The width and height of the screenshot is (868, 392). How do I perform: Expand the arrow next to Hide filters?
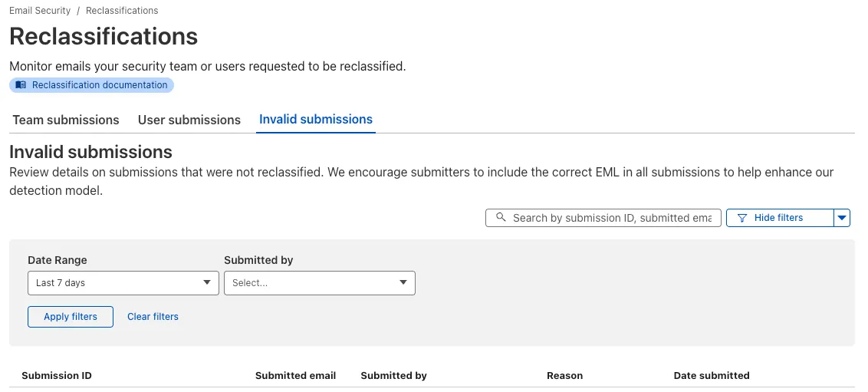843,218
